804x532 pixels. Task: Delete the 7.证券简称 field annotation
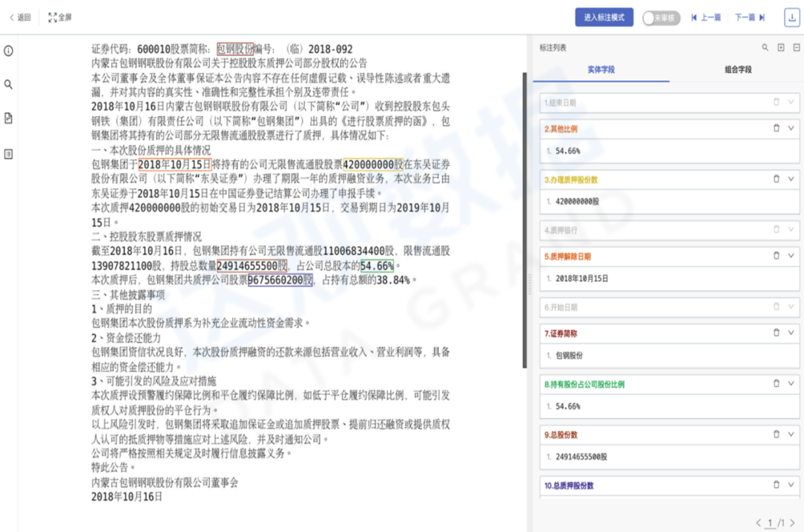pyautogui.click(x=776, y=333)
